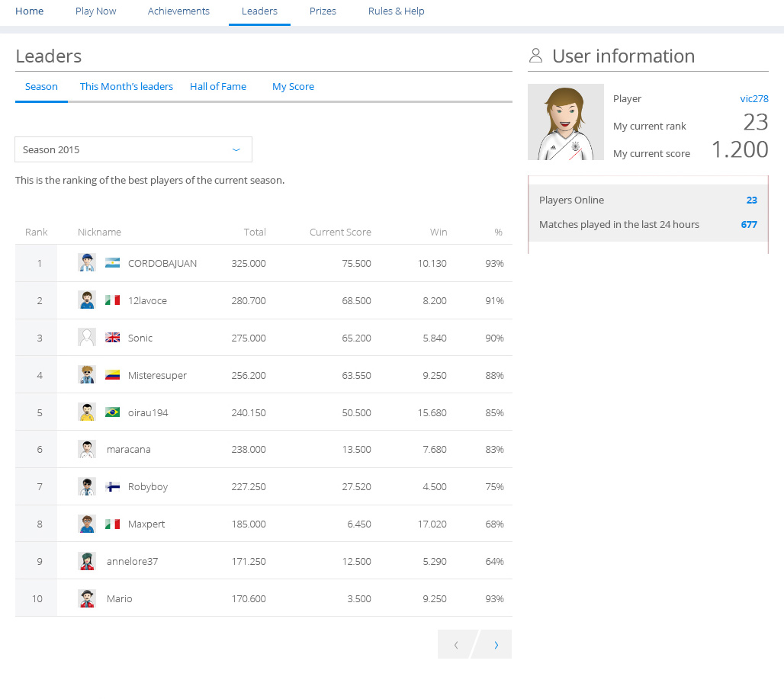784x699 pixels.
Task: Go to previous leaderboard page arrow
Action: tap(456, 645)
